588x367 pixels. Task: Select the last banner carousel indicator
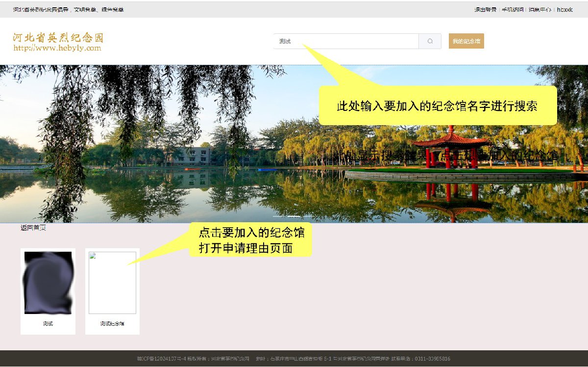(x=308, y=216)
